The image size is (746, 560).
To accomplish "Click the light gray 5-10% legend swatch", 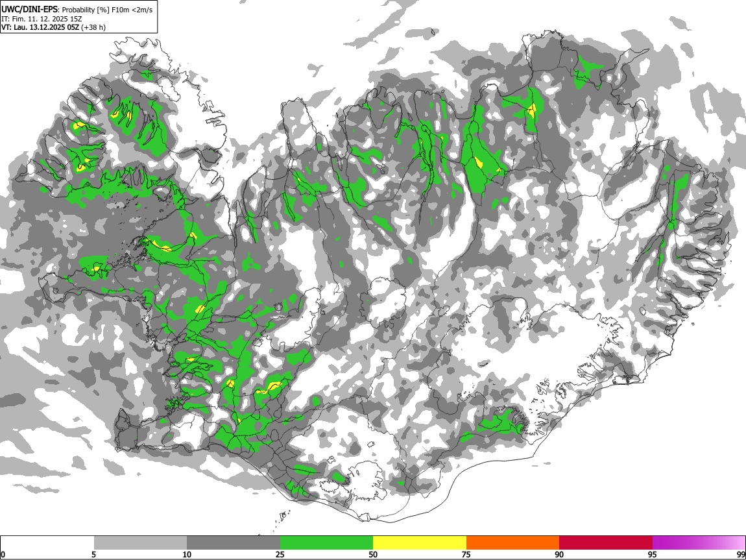I will point(140,542).
